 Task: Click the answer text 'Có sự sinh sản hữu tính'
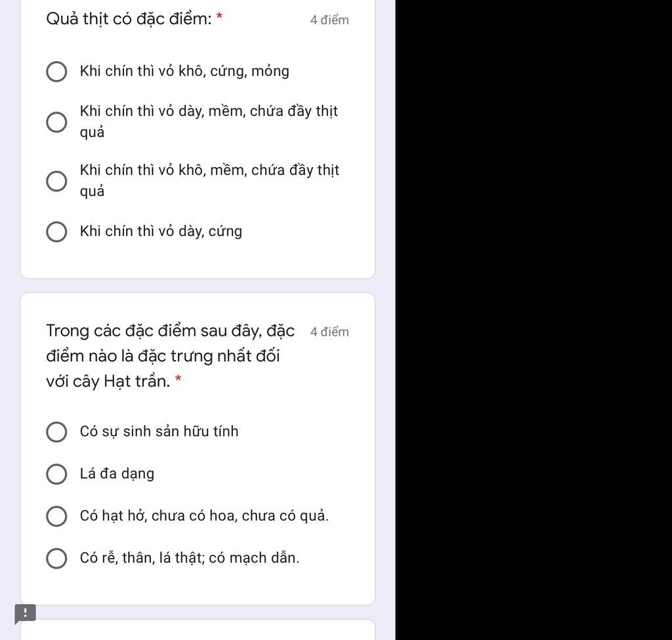click(x=159, y=431)
